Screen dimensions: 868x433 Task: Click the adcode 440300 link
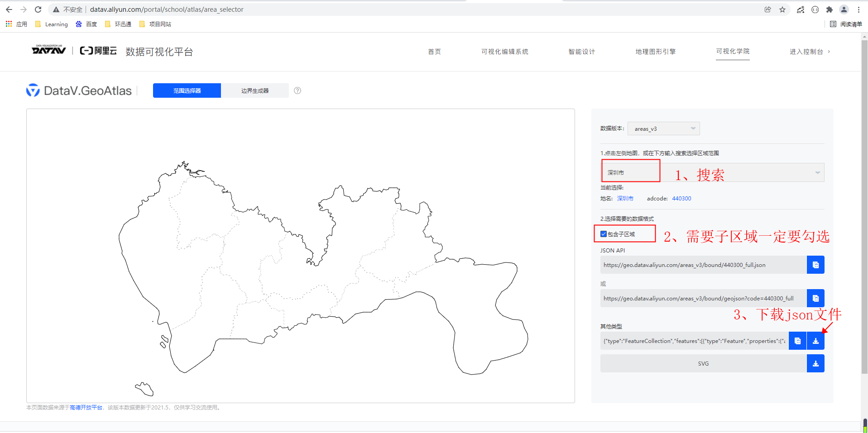(681, 198)
